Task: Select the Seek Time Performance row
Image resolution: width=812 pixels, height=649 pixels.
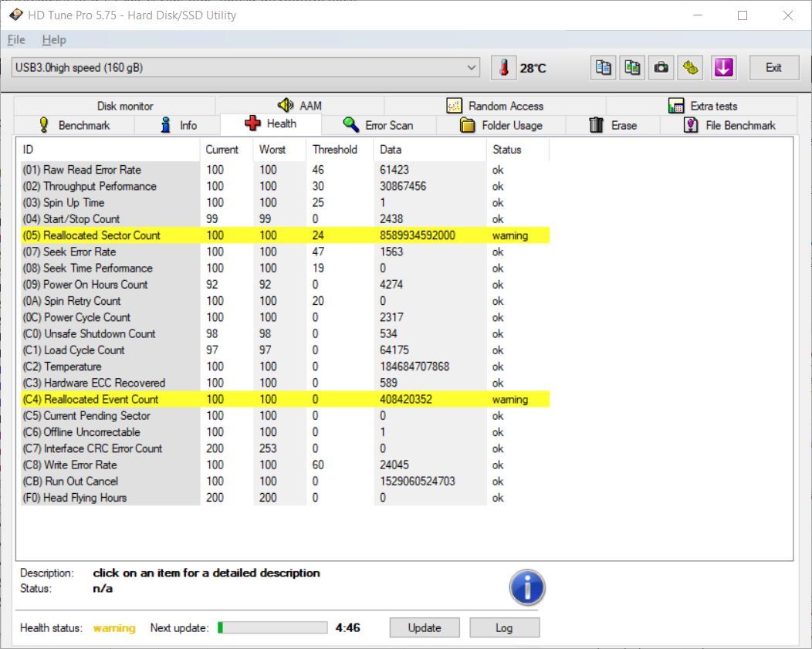Action: [285, 268]
